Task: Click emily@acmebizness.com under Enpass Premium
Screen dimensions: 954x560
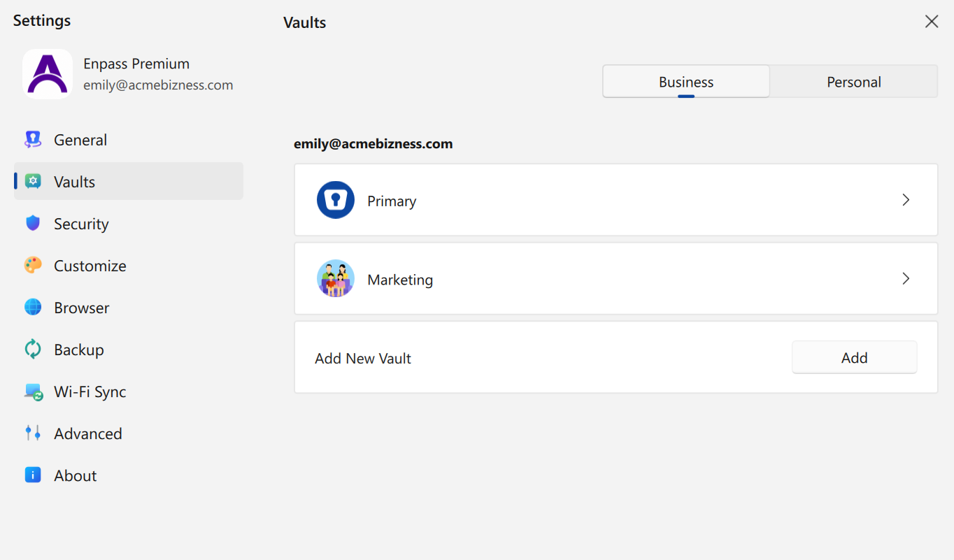Action: point(158,85)
